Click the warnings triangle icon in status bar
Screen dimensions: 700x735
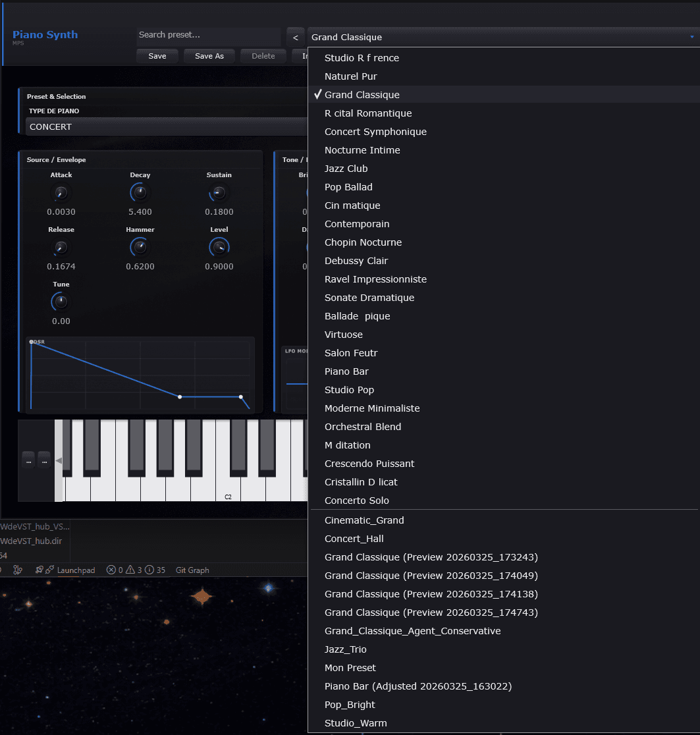pyautogui.click(x=130, y=570)
